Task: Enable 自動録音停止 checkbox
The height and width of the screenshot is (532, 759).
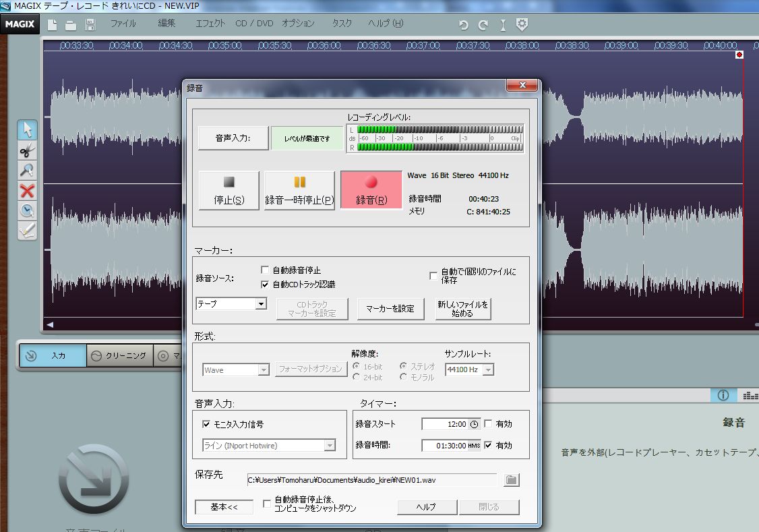Action: [266, 269]
